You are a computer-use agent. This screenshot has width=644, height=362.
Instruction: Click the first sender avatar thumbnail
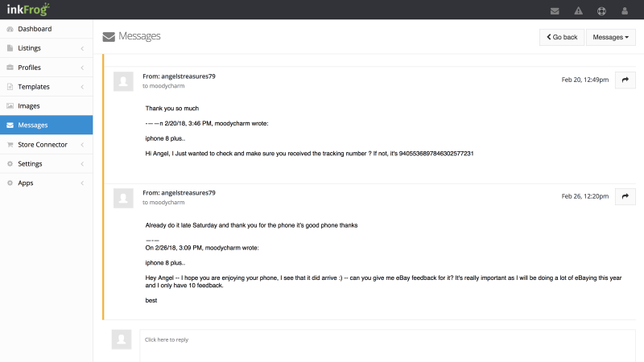coord(123,81)
